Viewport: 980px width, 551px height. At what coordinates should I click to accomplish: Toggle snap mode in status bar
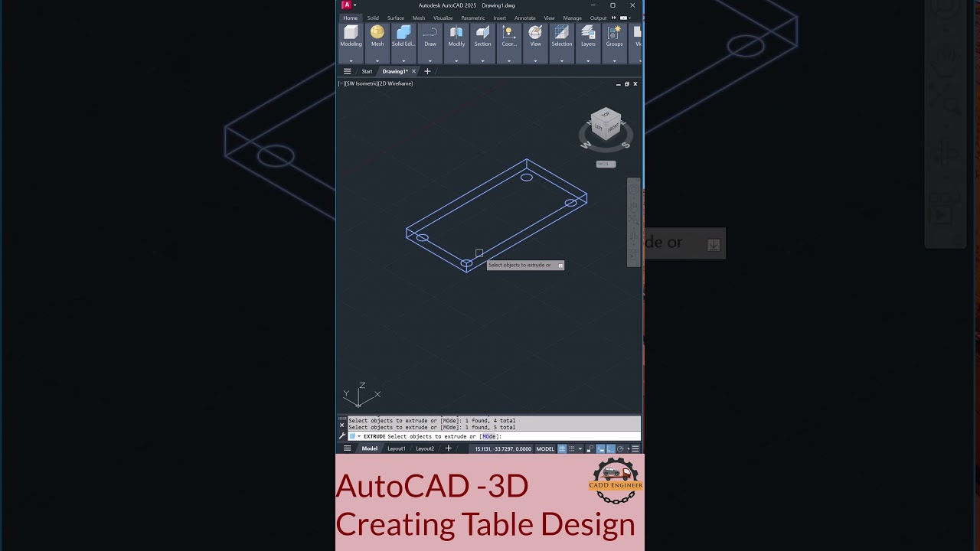572,448
